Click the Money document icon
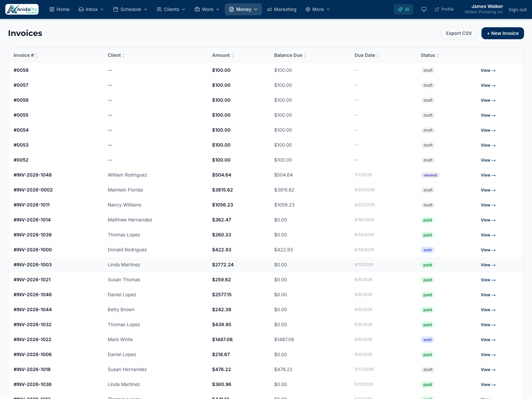The height and width of the screenshot is (399, 532). coord(231,9)
